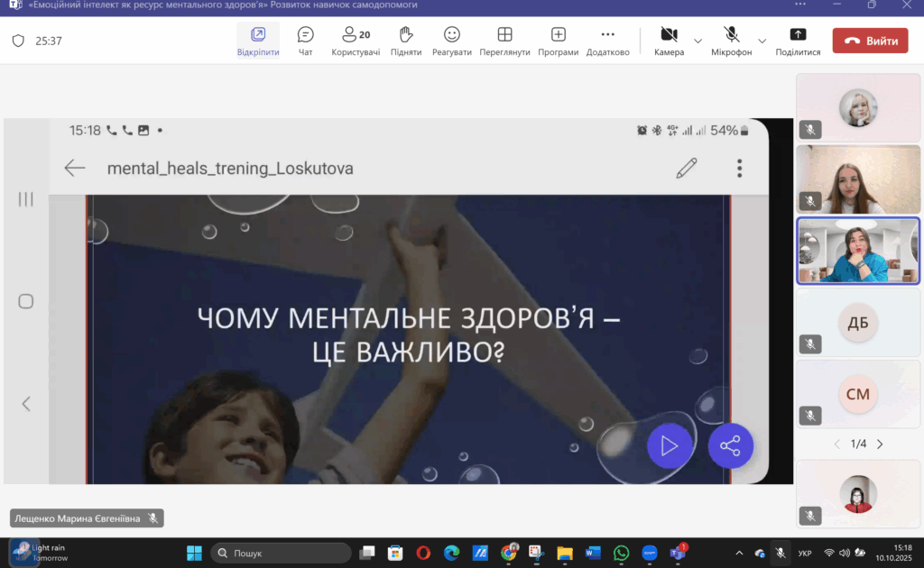Image resolution: width=924 pixels, height=568 pixels.
Task: Toggle the Камера camera on
Action: pyautogui.click(x=669, y=41)
